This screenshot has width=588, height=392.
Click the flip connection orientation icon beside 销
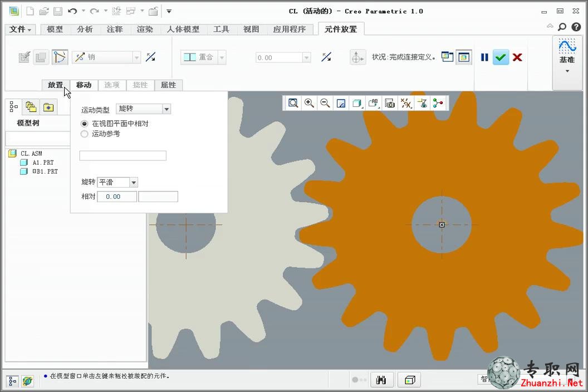[x=151, y=57]
